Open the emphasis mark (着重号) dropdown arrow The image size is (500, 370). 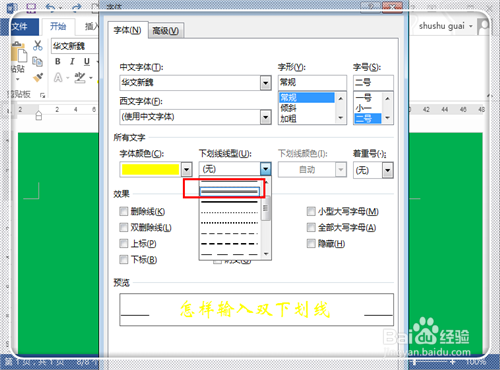tap(388, 170)
